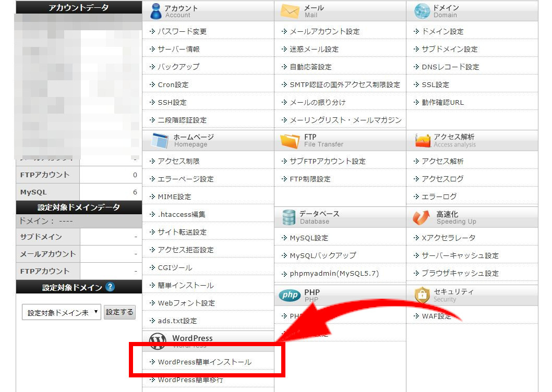Open パスワード変更 link
The width and height of the screenshot is (552, 392).
[x=182, y=31]
